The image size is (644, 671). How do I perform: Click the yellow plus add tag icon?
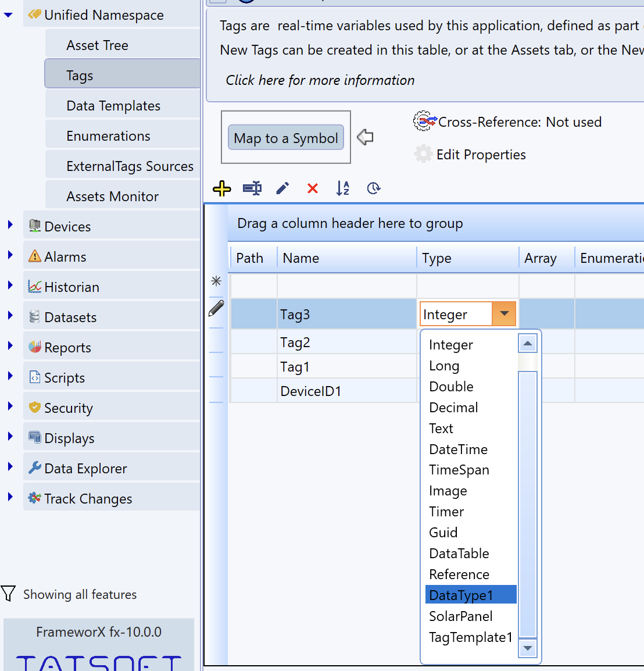point(222,188)
